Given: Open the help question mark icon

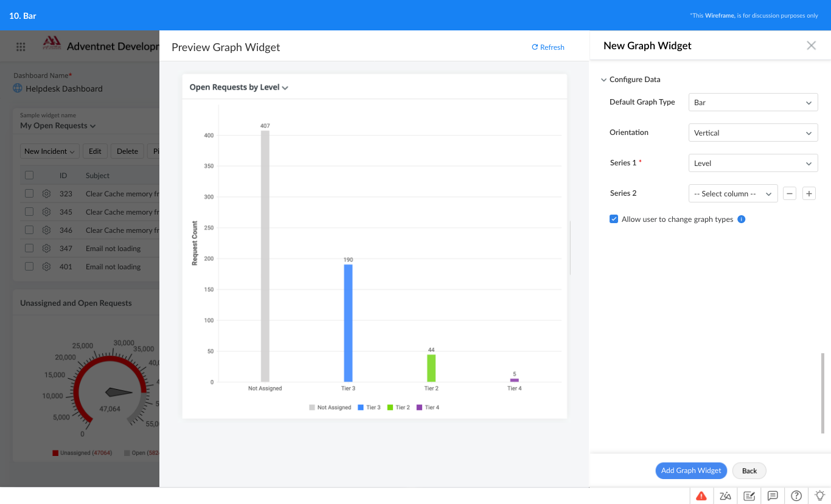Looking at the screenshot, I should (796, 495).
